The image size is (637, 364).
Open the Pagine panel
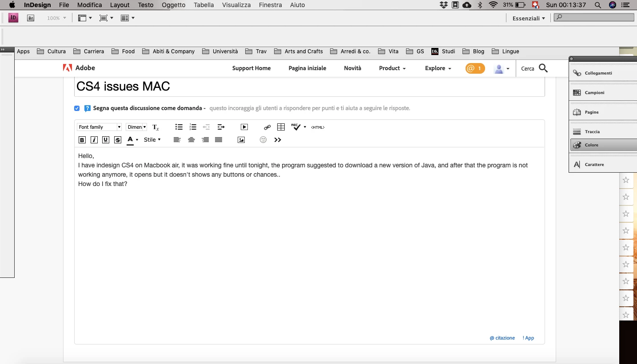coord(603,112)
